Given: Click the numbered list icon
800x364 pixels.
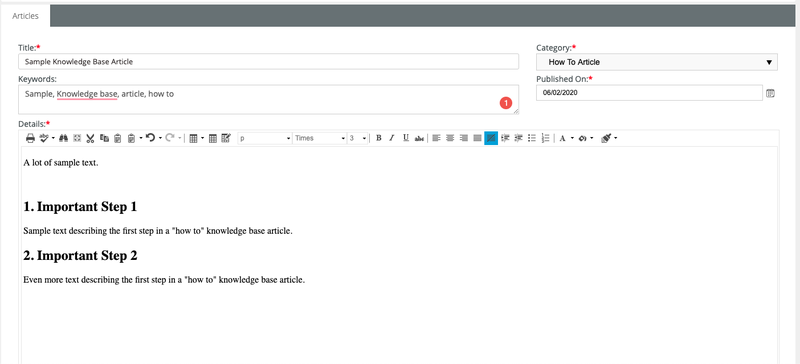Looking at the screenshot, I should click(x=545, y=138).
